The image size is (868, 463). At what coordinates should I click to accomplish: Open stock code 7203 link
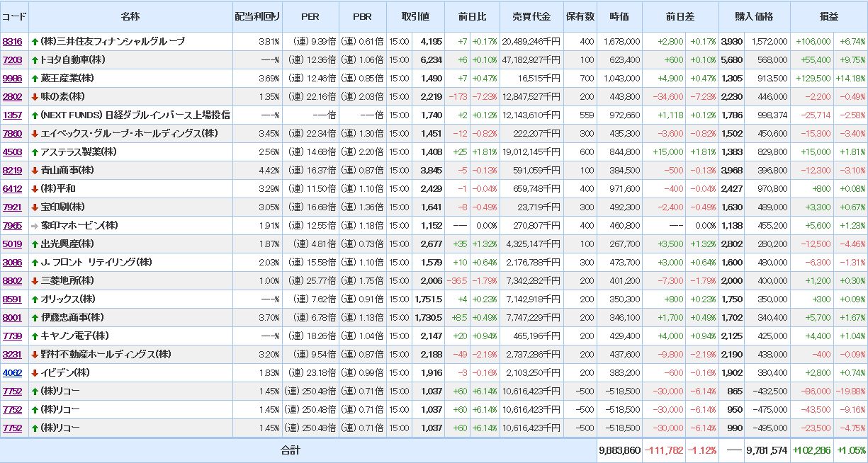(12, 60)
